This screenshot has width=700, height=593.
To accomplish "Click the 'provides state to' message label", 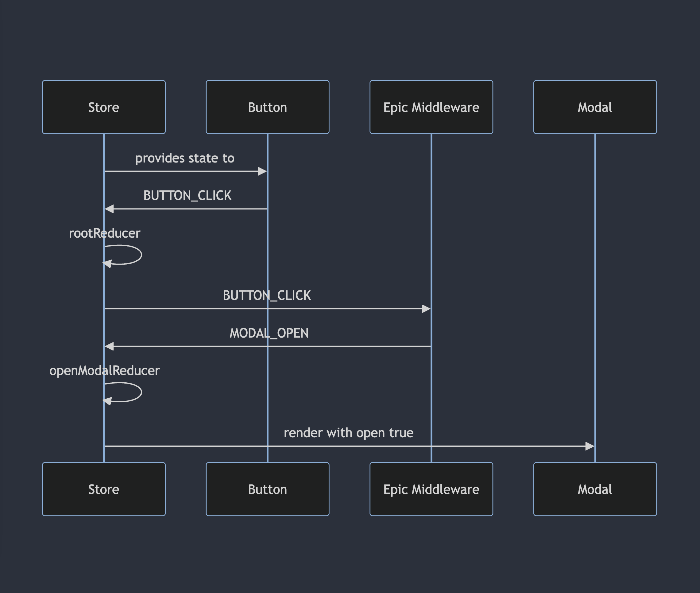I will (x=185, y=158).
